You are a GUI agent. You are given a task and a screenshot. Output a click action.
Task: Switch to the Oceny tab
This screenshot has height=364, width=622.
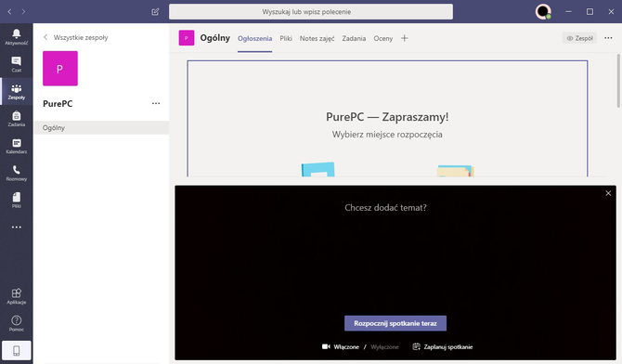383,38
